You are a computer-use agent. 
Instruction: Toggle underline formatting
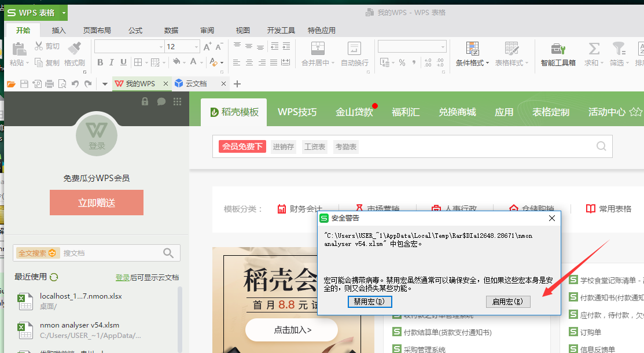point(123,62)
